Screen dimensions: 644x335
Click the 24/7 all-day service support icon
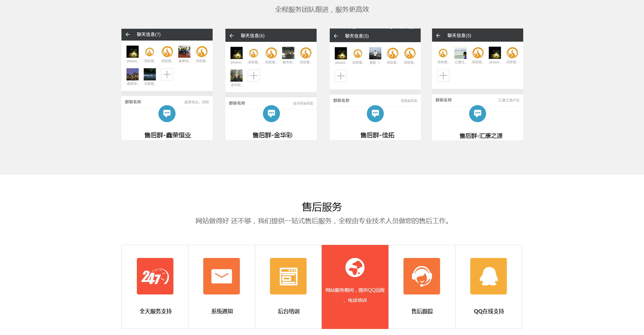point(155,276)
